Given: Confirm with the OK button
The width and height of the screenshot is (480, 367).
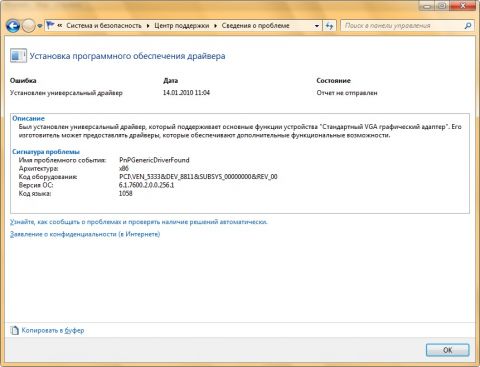Looking at the screenshot, I should (447, 350).
